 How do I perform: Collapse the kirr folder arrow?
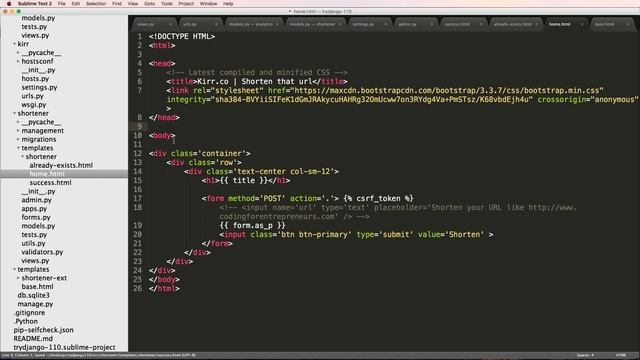click(x=14, y=44)
